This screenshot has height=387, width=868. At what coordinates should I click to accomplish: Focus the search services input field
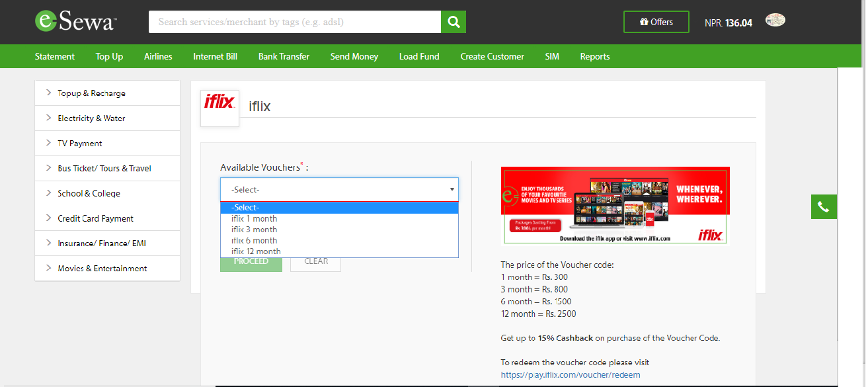295,22
